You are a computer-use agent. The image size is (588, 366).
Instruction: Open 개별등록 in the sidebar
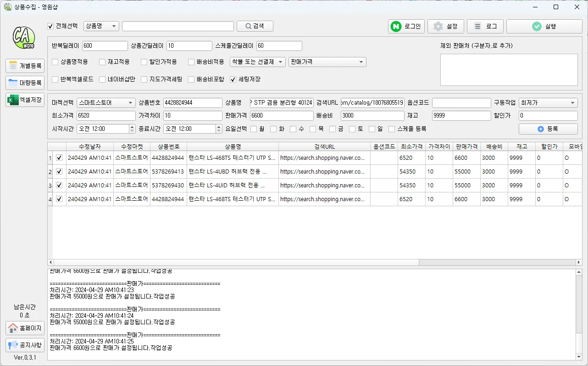point(25,66)
